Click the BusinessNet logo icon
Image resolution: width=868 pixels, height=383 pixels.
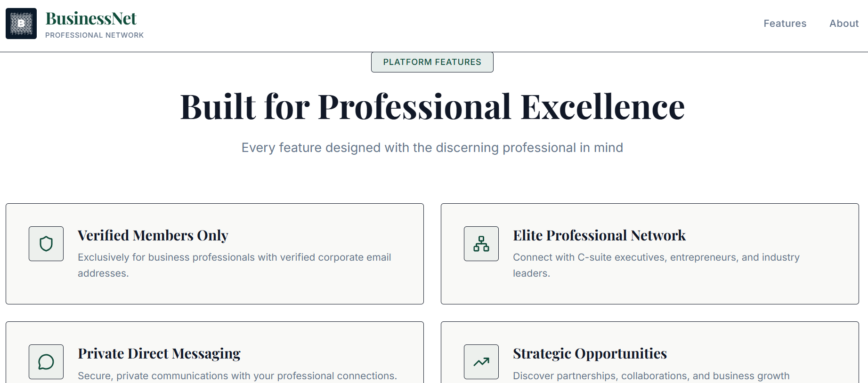coord(21,23)
